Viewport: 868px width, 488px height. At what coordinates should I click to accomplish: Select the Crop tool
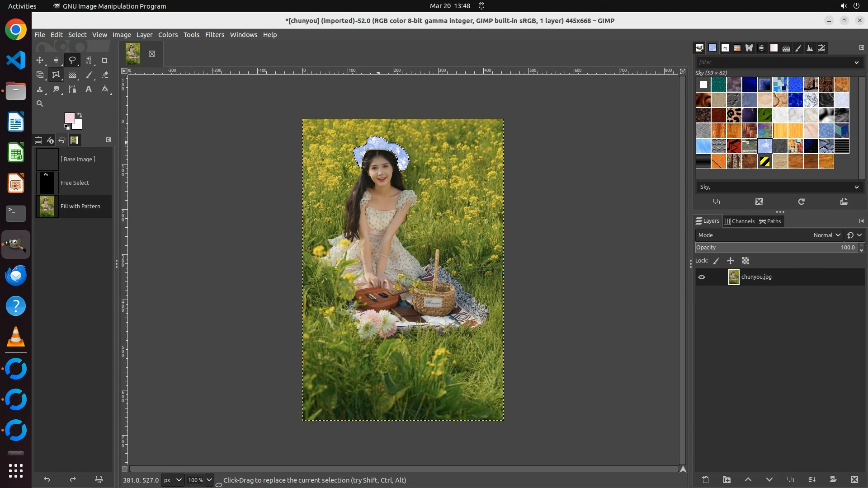(104, 60)
